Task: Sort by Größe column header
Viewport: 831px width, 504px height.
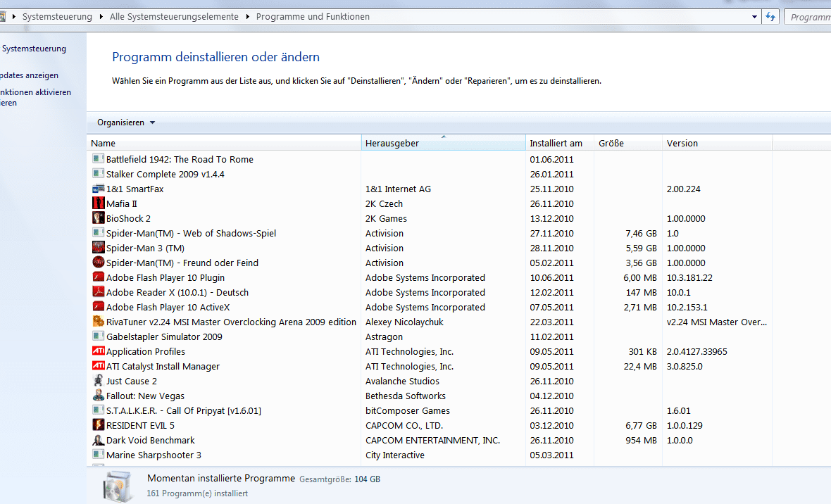Action: 628,143
